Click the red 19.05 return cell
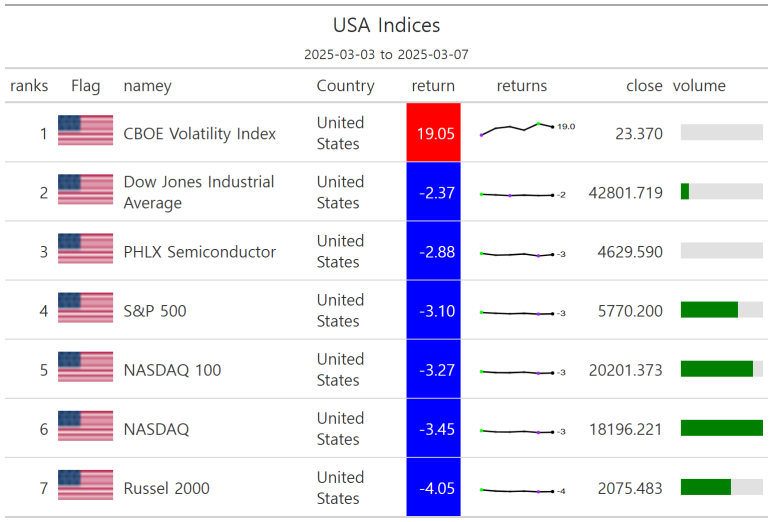Viewport: 773px width, 522px height. (x=433, y=132)
